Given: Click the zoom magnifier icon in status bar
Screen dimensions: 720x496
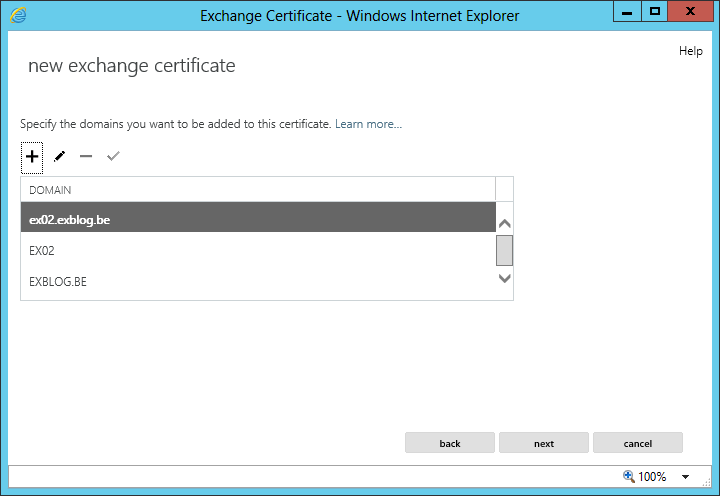Looking at the screenshot, I should click(x=629, y=476).
